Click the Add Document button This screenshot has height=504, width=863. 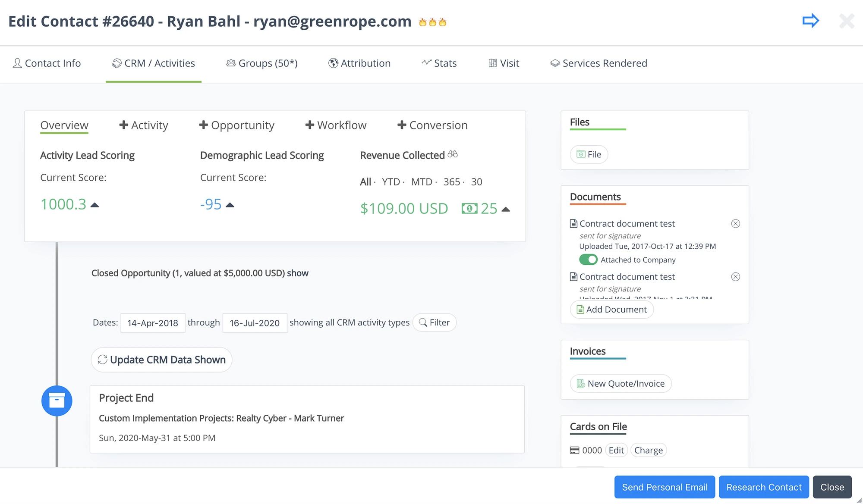point(612,310)
